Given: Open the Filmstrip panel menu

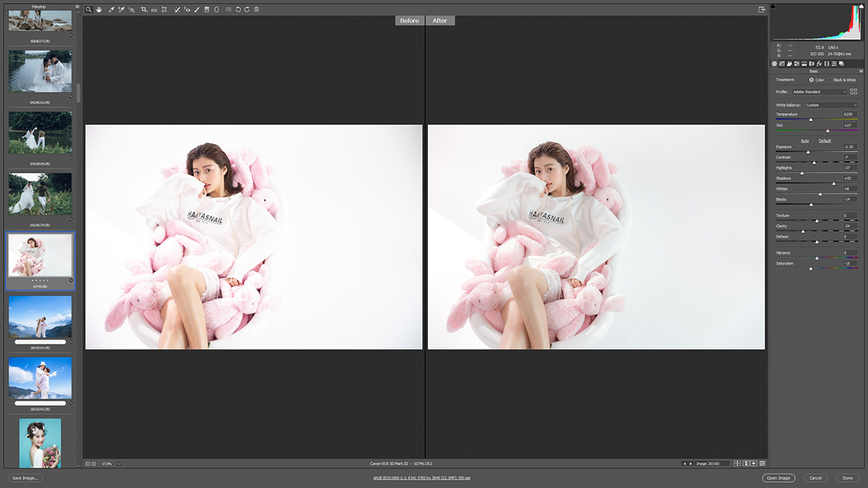Looking at the screenshot, I should (77, 7).
